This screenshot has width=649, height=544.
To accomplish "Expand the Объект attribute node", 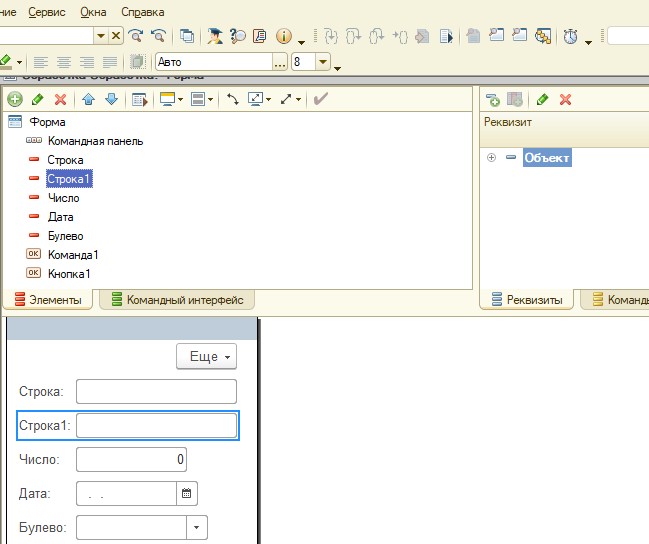I will click(x=491, y=158).
